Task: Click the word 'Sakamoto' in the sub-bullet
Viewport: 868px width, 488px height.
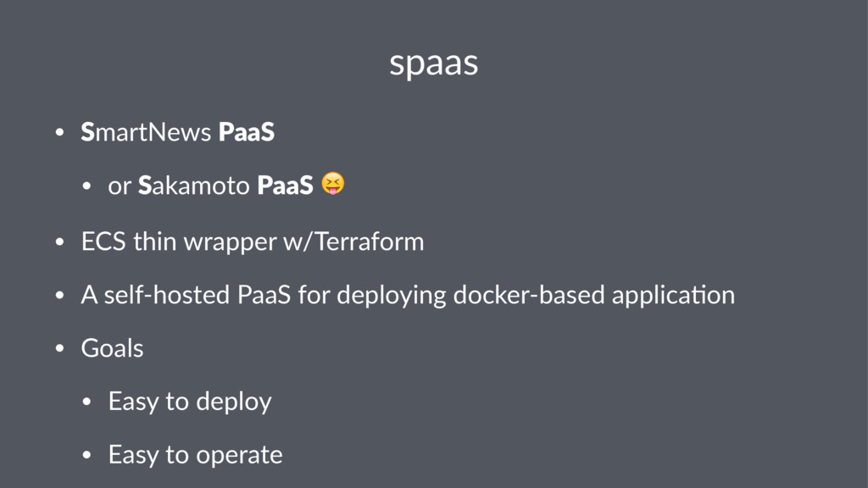Action: pos(194,185)
